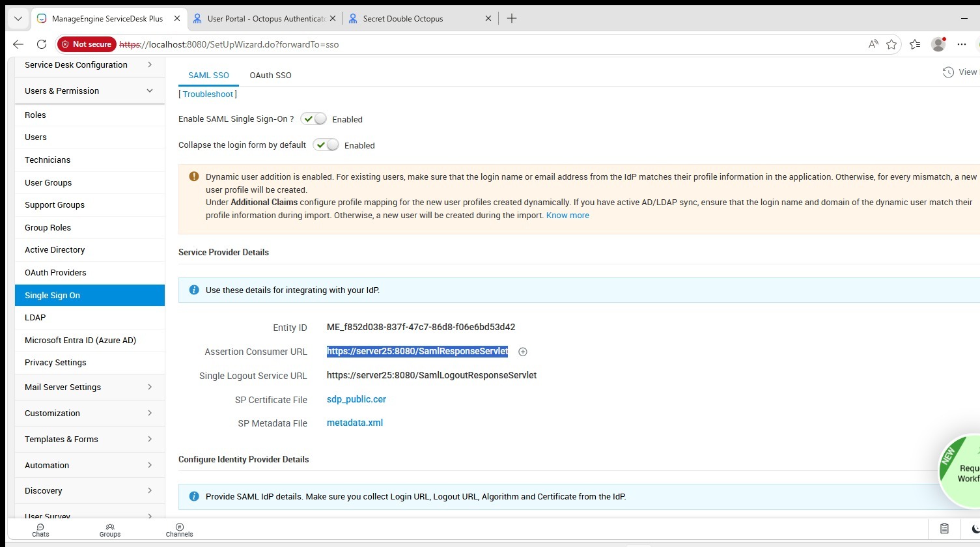Image resolution: width=980 pixels, height=547 pixels.
Task: Click the Single Logout Service URL value
Action: pyautogui.click(x=432, y=375)
